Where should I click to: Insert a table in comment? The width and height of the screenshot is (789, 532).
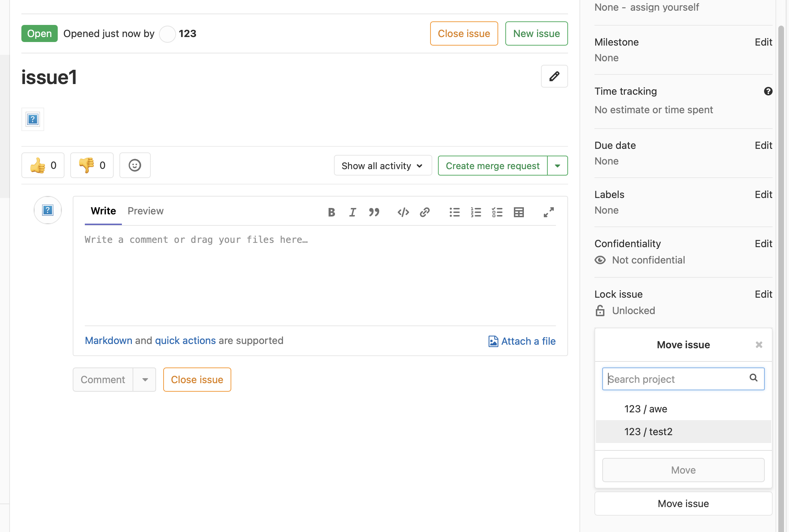tap(519, 212)
